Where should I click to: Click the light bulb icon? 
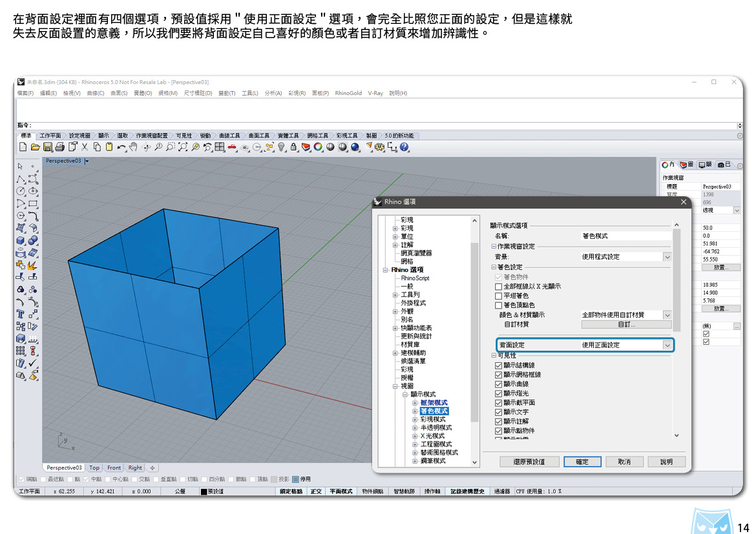pyautogui.click(x=282, y=147)
